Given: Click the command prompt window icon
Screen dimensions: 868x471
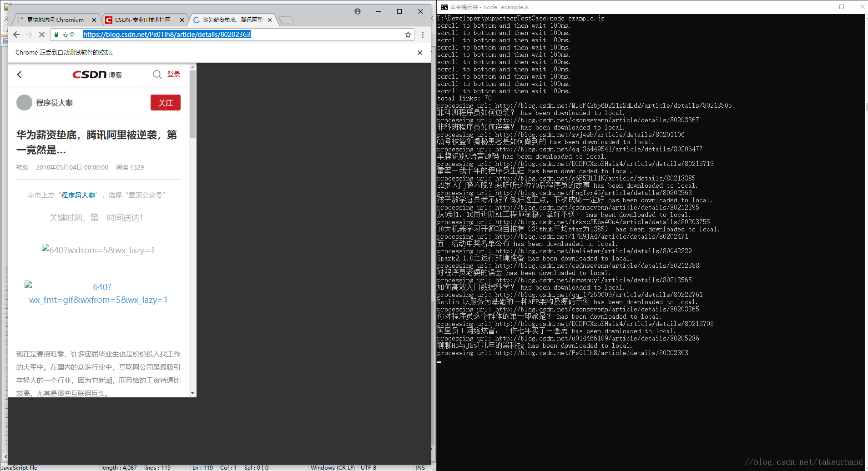Looking at the screenshot, I should pyautogui.click(x=444, y=7).
